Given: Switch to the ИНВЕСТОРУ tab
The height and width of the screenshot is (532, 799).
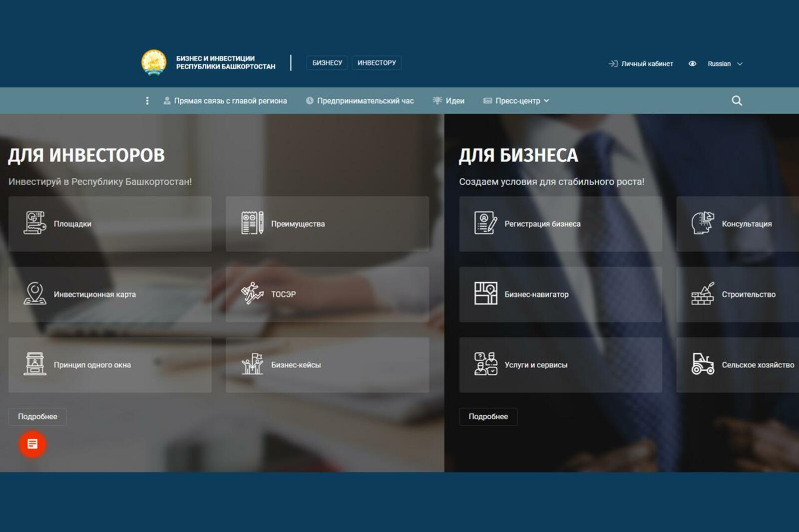Looking at the screenshot, I should click(377, 63).
